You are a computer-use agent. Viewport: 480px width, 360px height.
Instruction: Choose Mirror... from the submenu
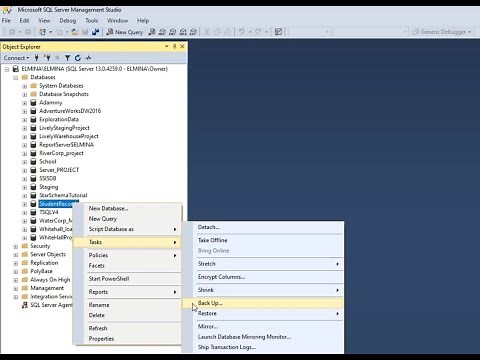click(263, 327)
